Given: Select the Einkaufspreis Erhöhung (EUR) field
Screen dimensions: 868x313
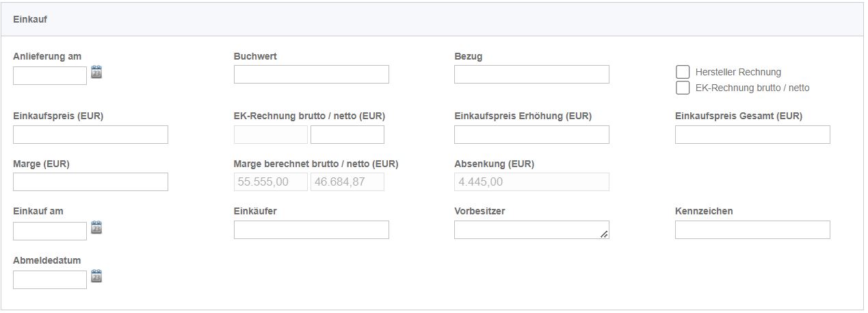Looking at the screenshot, I should point(531,135).
